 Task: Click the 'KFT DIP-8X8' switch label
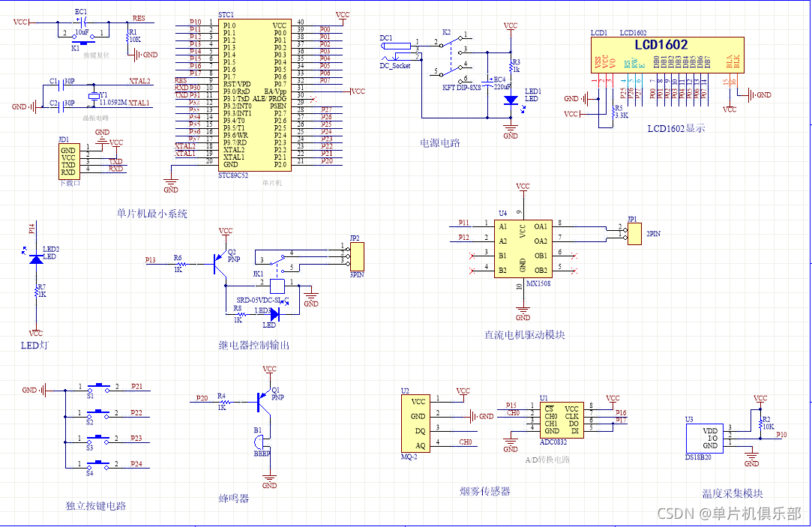pyautogui.click(x=461, y=88)
